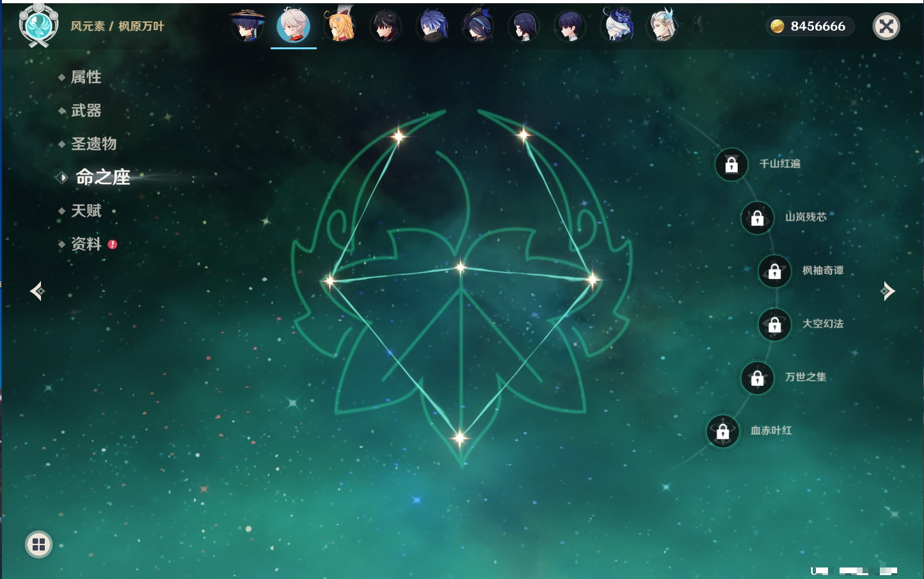Choose the black spiky-haired character portrait
924x579 pixels.
point(386,26)
